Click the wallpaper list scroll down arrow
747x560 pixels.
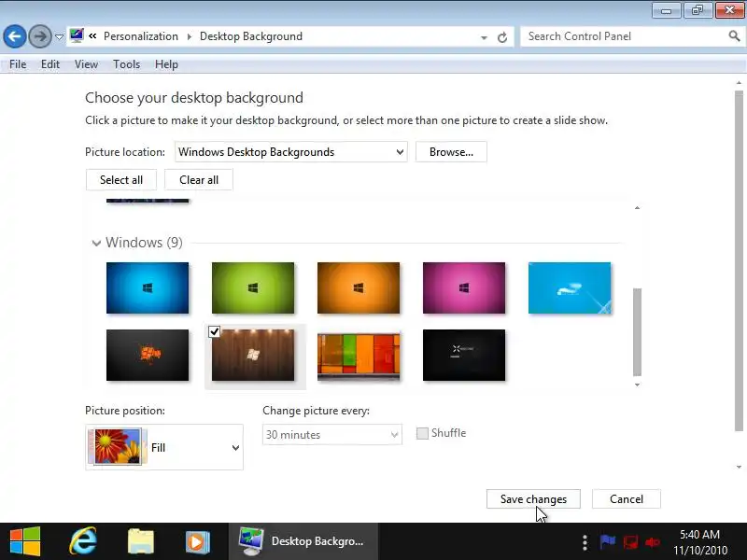click(637, 385)
